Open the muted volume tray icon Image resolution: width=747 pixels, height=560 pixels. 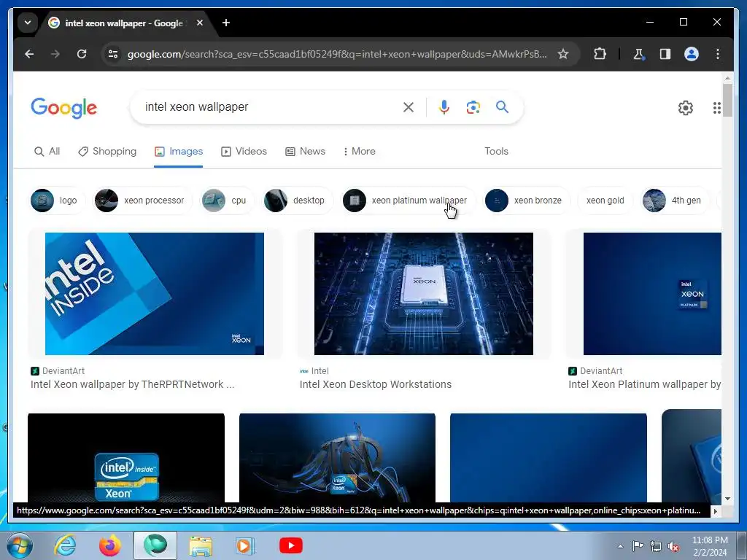click(x=673, y=546)
